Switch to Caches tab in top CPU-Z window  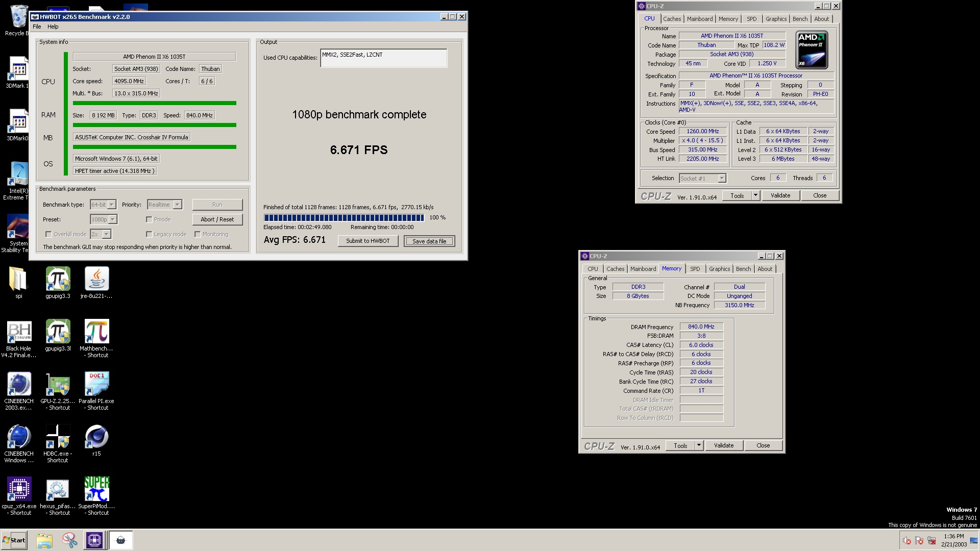(672, 19)
